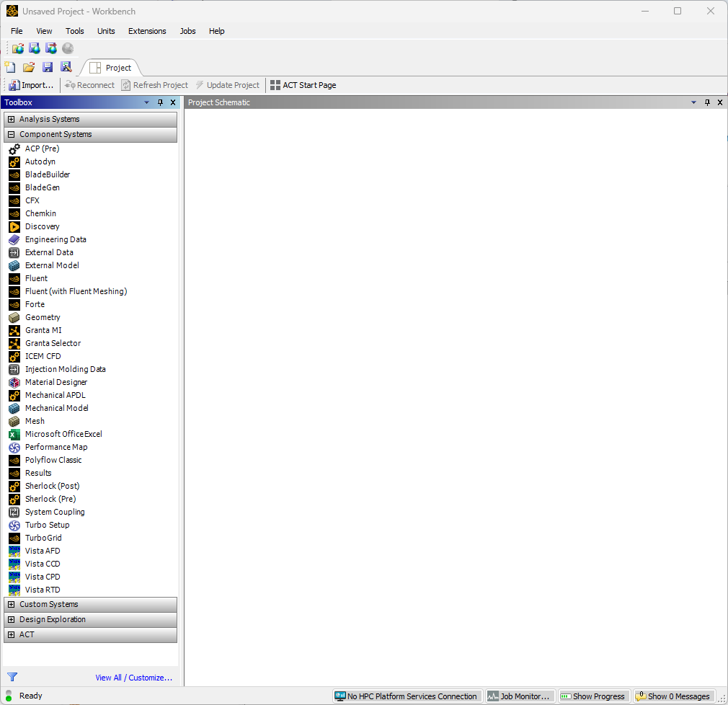Screen dimensions: 728x705
Task: Click the Import... button
Action: [x=31, y=86]
